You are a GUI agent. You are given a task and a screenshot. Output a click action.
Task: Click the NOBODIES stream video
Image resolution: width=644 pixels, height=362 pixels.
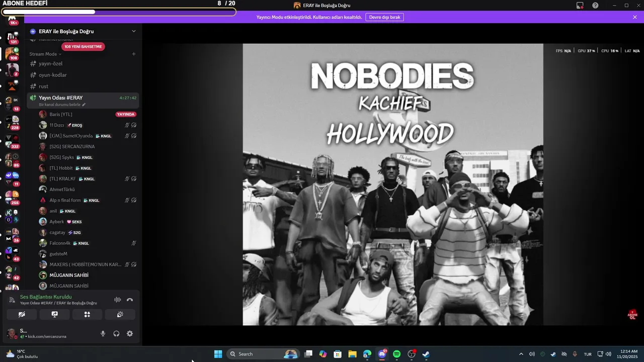(393, 185)
